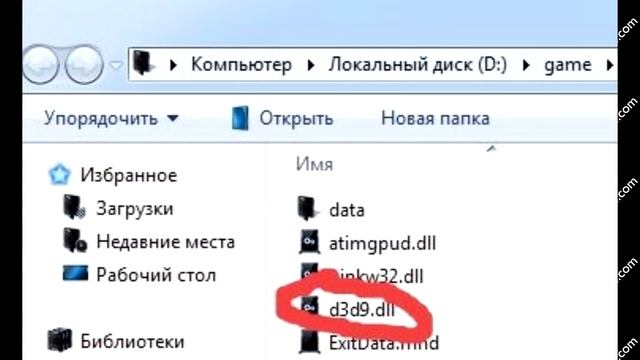Open Недавние места in navigation pane
640x360 pixels.
click(165, 242)
